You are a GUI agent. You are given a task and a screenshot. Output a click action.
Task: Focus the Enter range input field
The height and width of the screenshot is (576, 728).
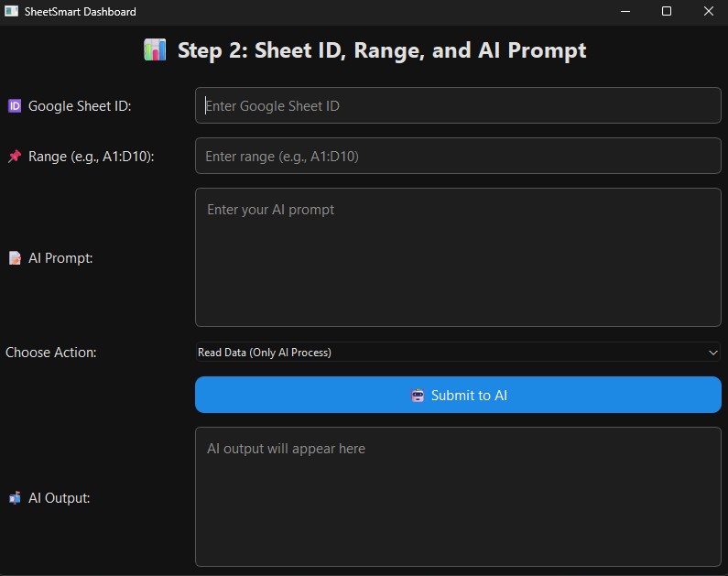point(458,156)
